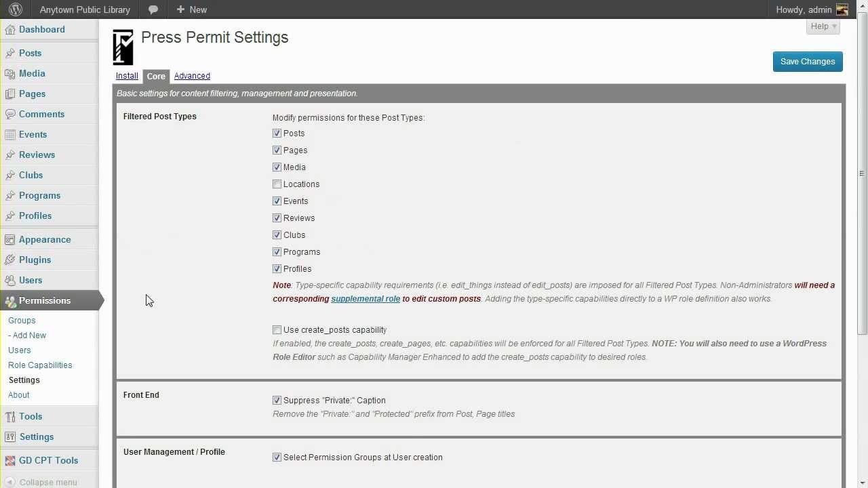Uncheck the Events post type checkbox
This screenshot has width=868, height=488.
coord(277,201)
